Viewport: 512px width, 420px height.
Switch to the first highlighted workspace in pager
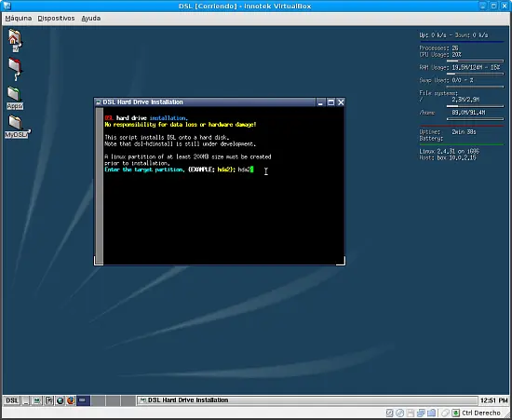83,400
